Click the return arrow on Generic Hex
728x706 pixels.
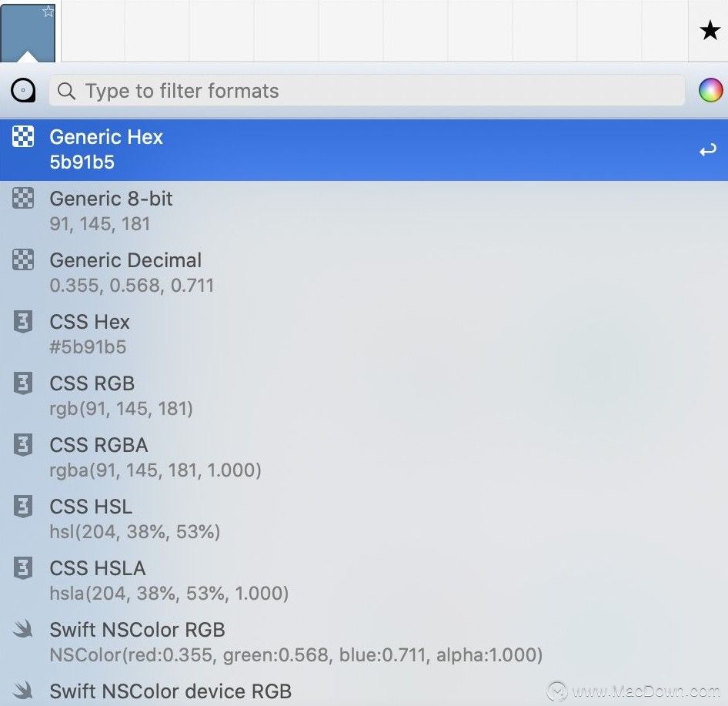(x=707, y=150)
